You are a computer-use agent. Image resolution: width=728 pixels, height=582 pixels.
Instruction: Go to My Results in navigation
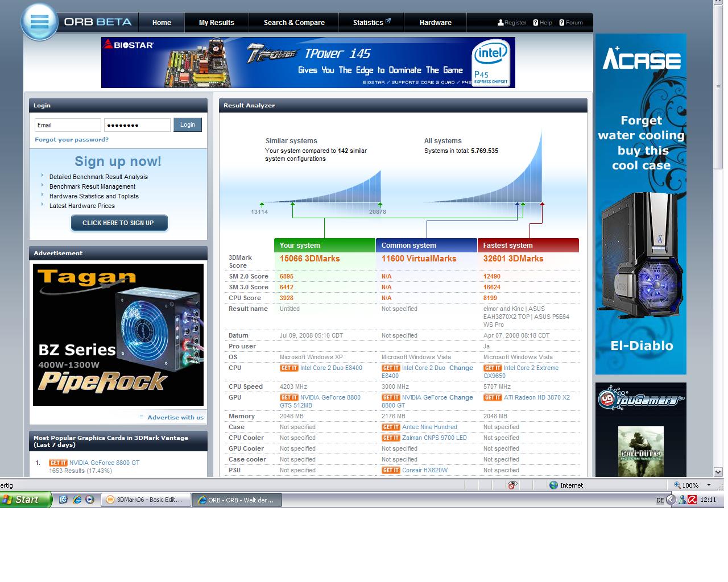(216, 23)
